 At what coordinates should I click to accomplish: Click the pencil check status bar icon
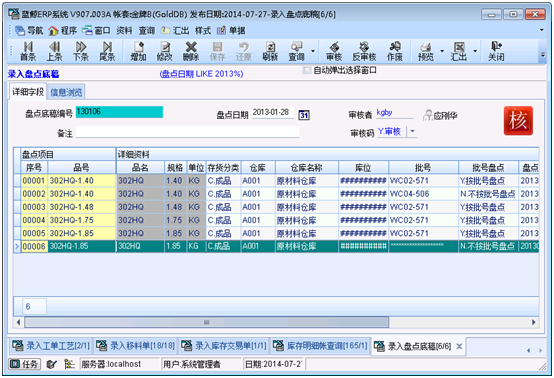51,364
